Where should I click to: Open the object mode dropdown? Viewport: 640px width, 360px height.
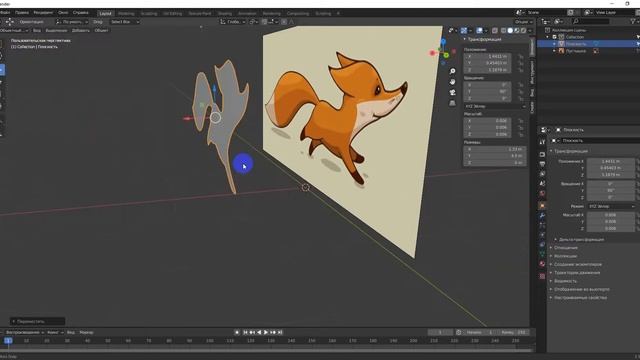[14, 31]
